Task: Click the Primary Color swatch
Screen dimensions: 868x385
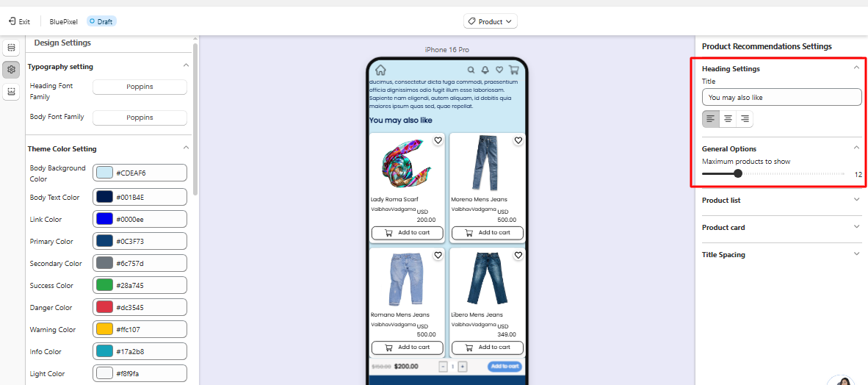Action: tap(104, 242)
